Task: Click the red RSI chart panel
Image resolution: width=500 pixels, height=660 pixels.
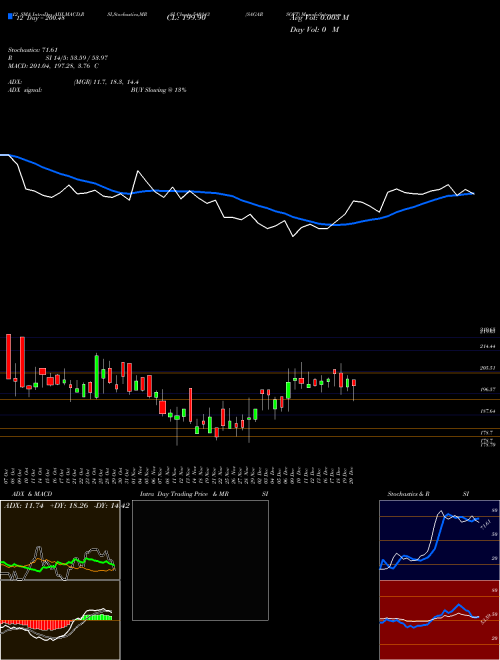Action: [x=439, y=620]
